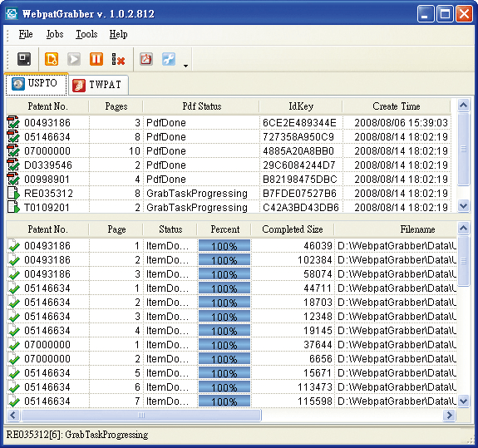Switch to the TWPAT tab

(98, 85)
